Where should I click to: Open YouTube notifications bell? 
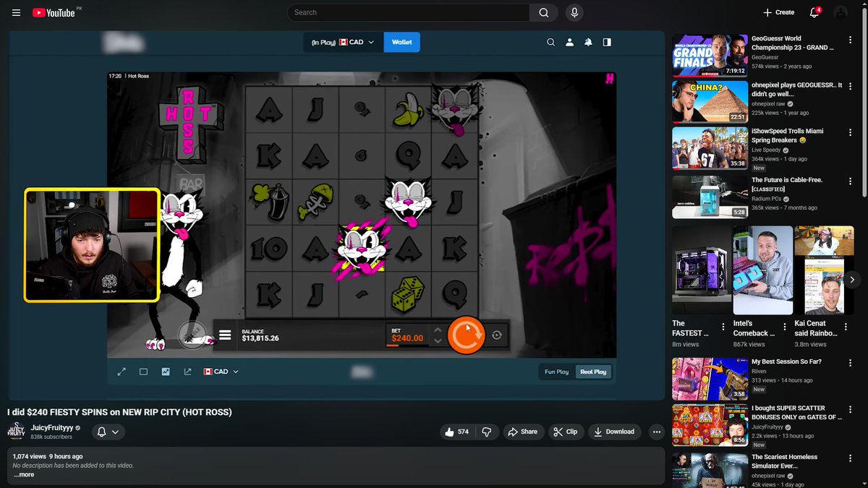(814, 12)
